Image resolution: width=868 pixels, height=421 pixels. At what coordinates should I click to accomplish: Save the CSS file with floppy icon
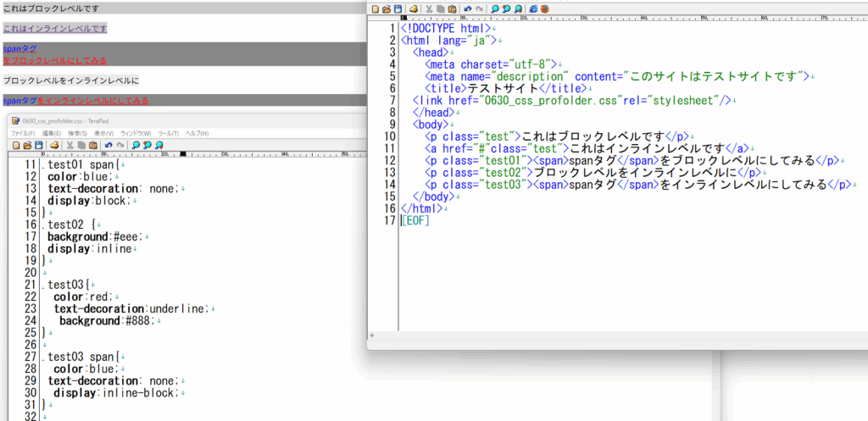pos(39,145)
